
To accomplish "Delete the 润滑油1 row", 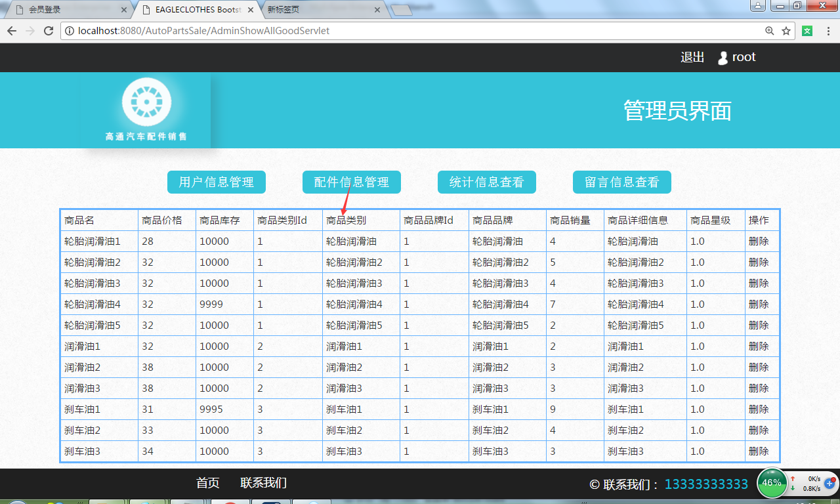I will coord(759,346).
